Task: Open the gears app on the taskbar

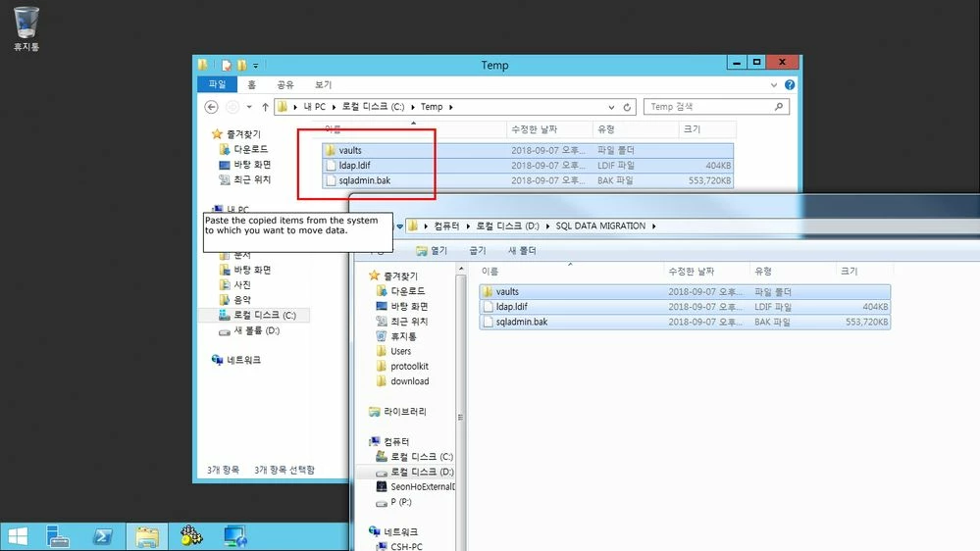Action: [x=191, y=536]
